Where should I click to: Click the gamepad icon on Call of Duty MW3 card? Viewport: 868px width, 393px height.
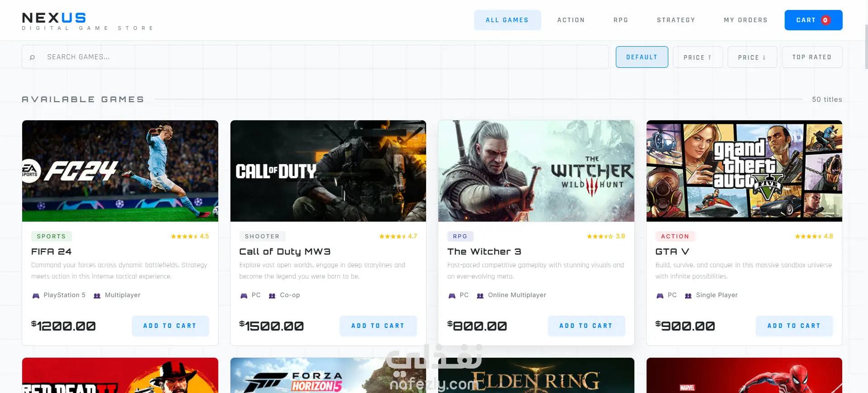click(244, 296)
